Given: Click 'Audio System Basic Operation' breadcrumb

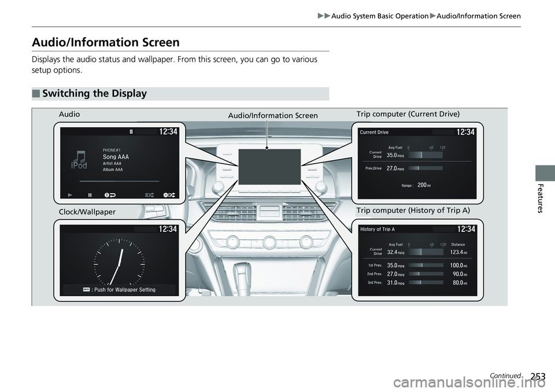Looking at the screenshot, I should tap(380, 16).
